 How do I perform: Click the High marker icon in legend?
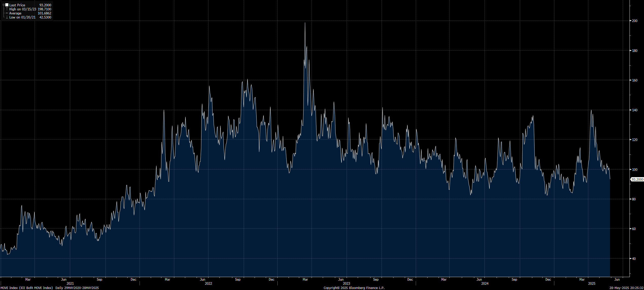(7, 9)
